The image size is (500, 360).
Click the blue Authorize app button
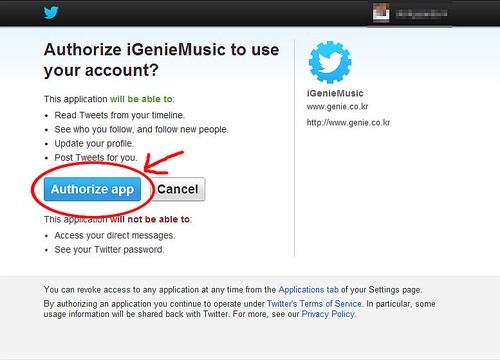coord(92,189)
